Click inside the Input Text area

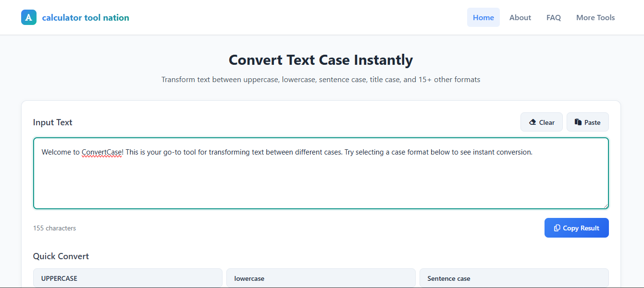[321, 182]
